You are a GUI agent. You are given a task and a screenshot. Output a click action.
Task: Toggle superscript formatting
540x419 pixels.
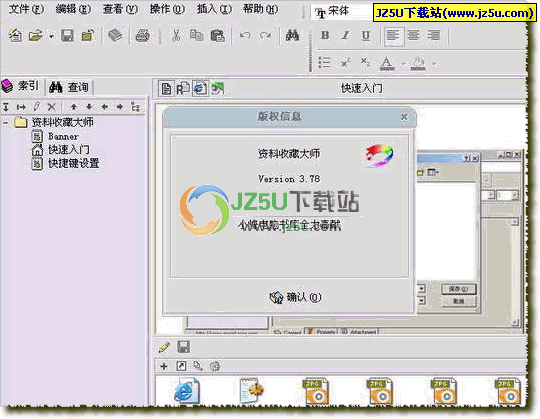point(345,63)
